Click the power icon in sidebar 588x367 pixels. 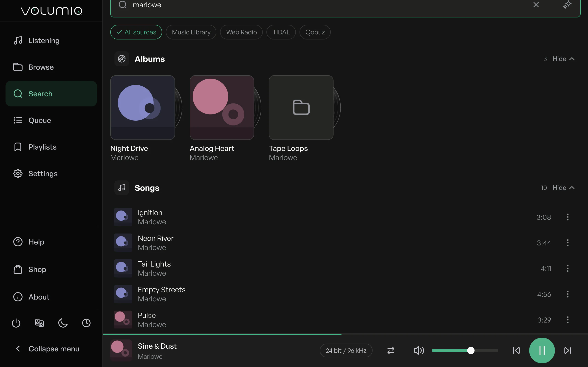tap(16, 323)
